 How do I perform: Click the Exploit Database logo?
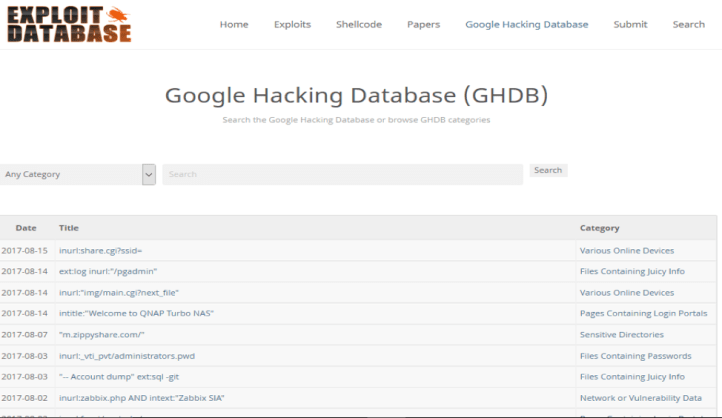click(x=67, y=25)
